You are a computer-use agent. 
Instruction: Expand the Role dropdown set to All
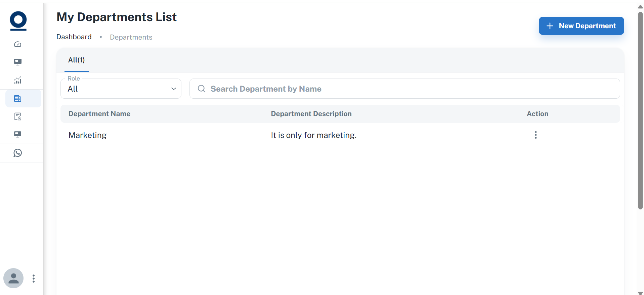coord(121,89)
